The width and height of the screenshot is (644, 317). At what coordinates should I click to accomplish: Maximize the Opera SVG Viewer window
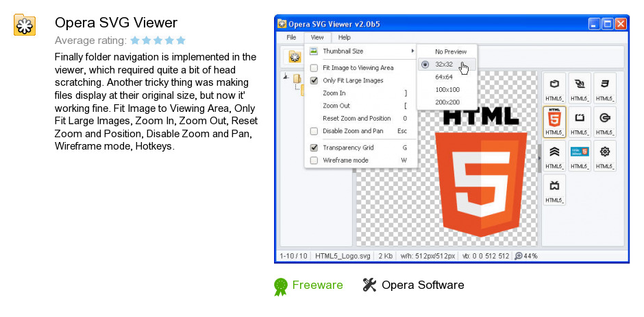click(608, 24)
